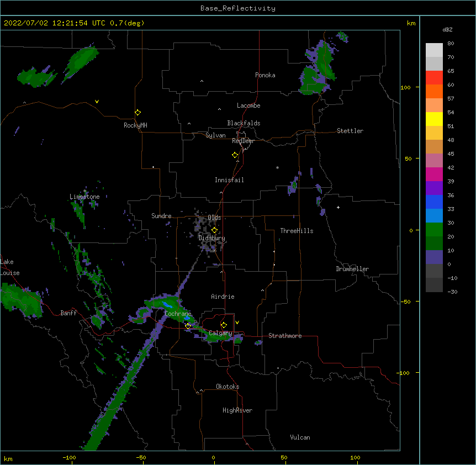The width and height of the screenshot is (476, 465).
Task: Select the Stettler label
Action: 350,131
